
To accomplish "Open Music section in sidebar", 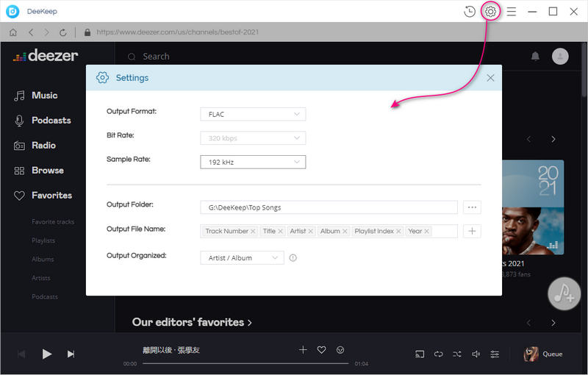I will [x=35, y=96].
